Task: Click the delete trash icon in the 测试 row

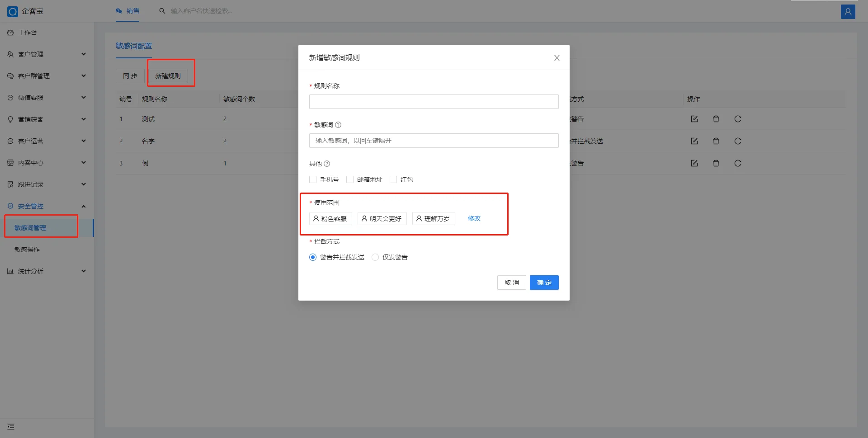Action: coord(716,119)
